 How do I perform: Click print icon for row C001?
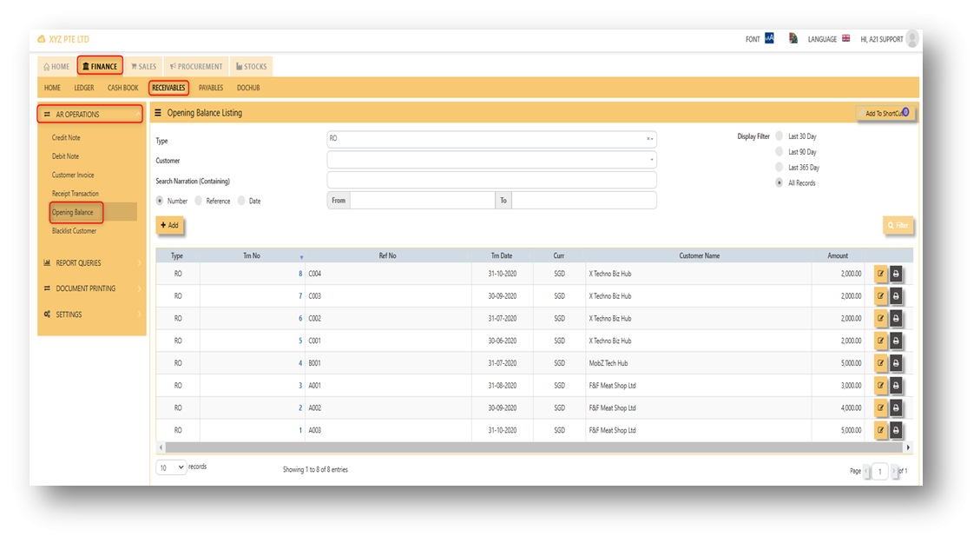click(x=896, y=341)
